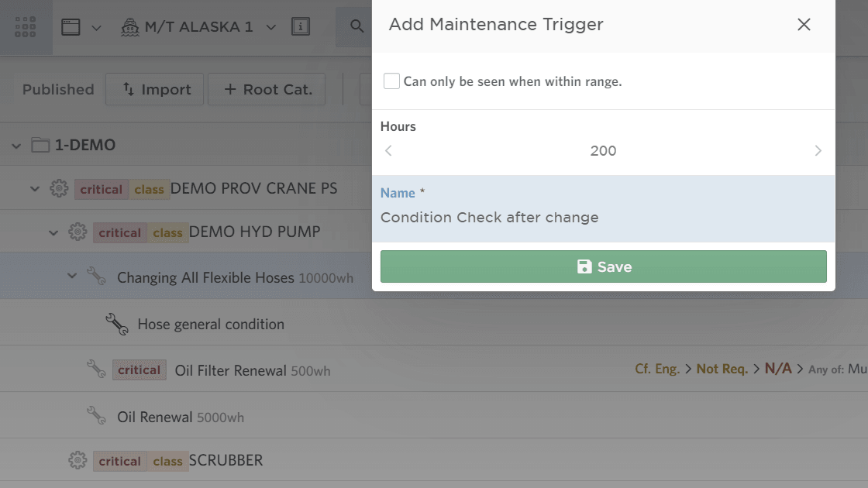Click the wrench icon next to Oil Renewal
Image resolution: width=868 pixels, height=488 pixels.
click(95, 416)
